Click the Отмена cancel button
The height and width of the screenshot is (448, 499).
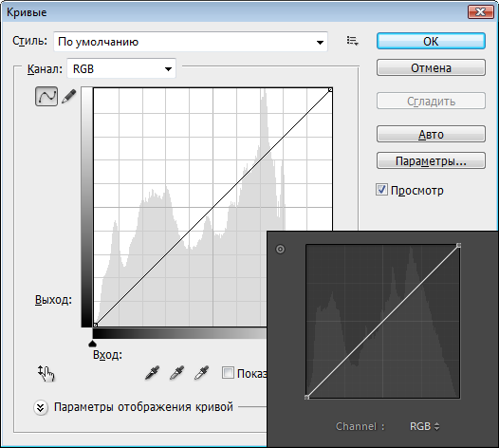tap(431, 67)
